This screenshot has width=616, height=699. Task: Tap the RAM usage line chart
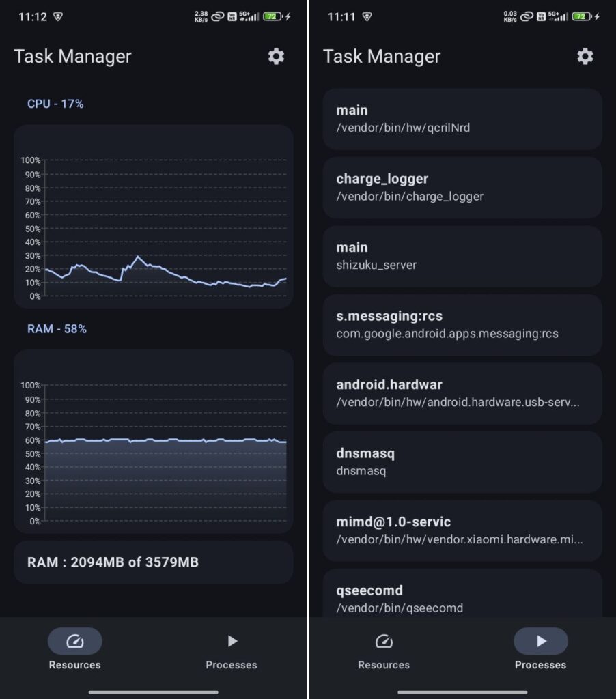(x=154, y=442)
